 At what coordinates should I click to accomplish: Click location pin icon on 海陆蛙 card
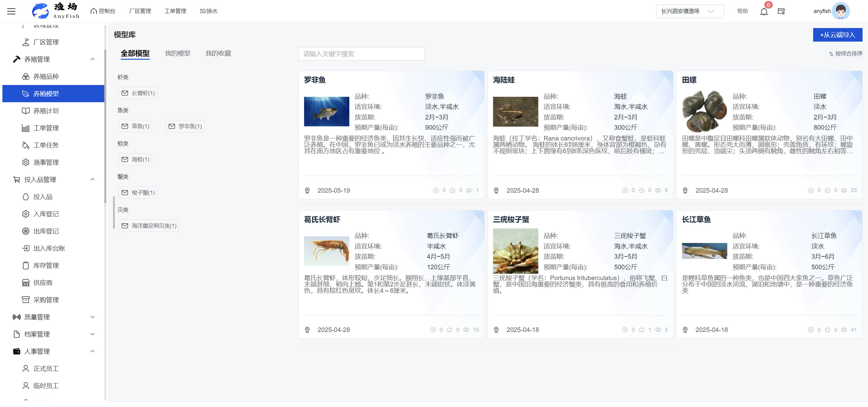[496, 190]
